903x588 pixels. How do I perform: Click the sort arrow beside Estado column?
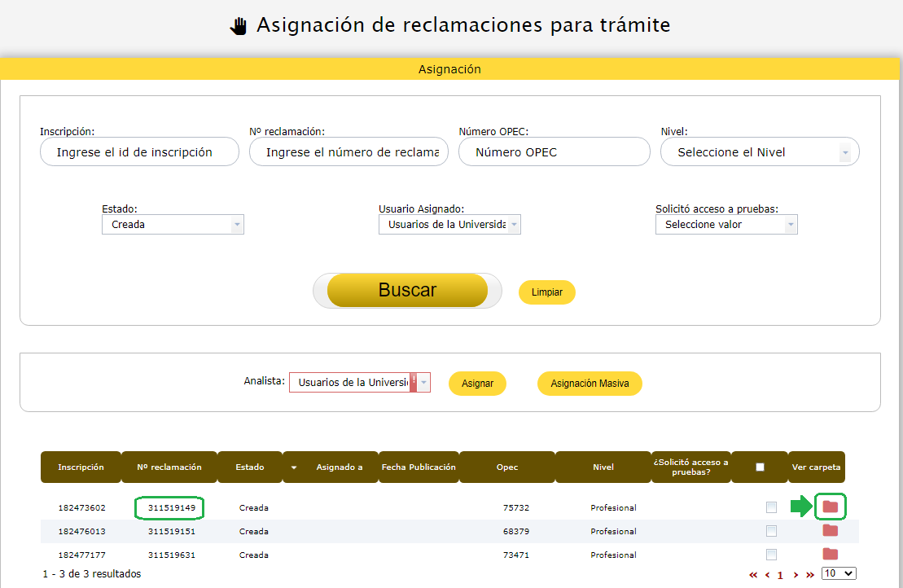tap(294, 467)
